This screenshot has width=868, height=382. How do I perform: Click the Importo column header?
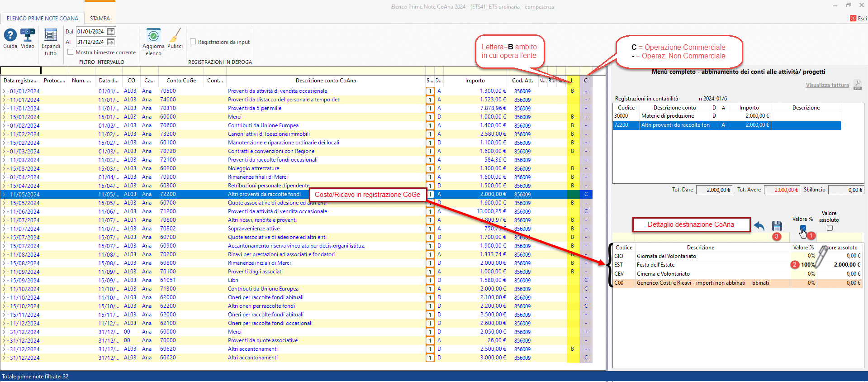tap(475, 81)
